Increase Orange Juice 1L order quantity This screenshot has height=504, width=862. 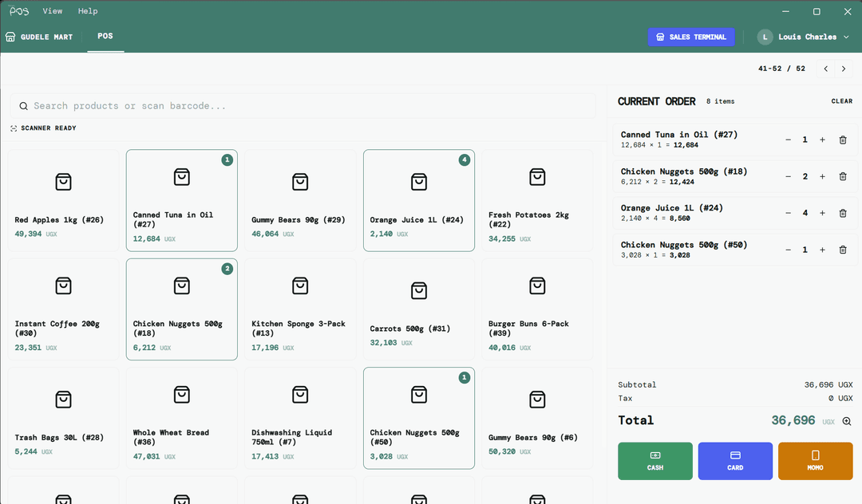click(x=822, y=213)
